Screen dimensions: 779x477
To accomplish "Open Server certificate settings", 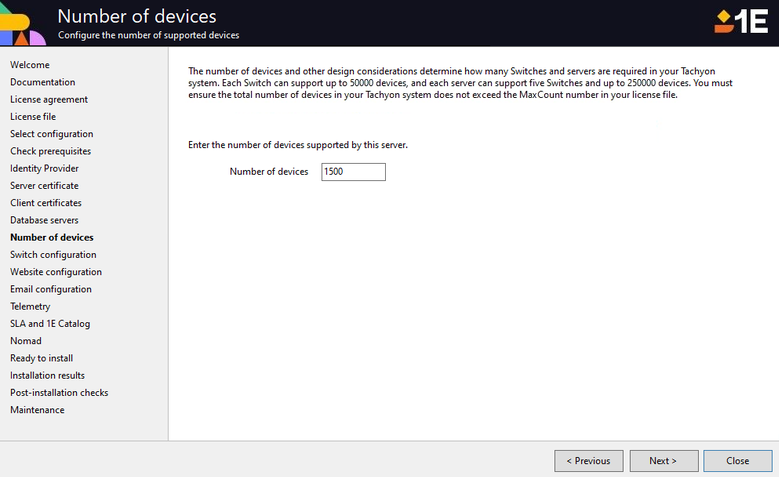I will pos(44,186).
